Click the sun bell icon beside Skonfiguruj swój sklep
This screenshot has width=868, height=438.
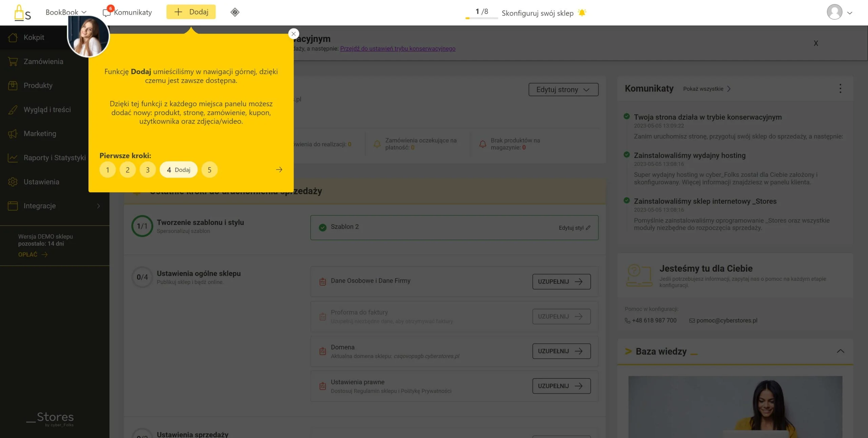coord(582,13)
